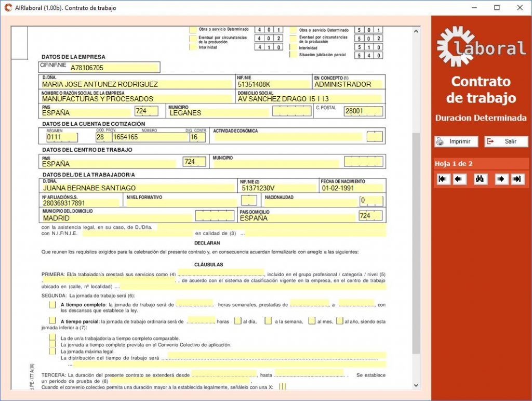Click the scroll up arrow of document
The width and height of the screenshot is (532, 401).
(x=416, y=31)
